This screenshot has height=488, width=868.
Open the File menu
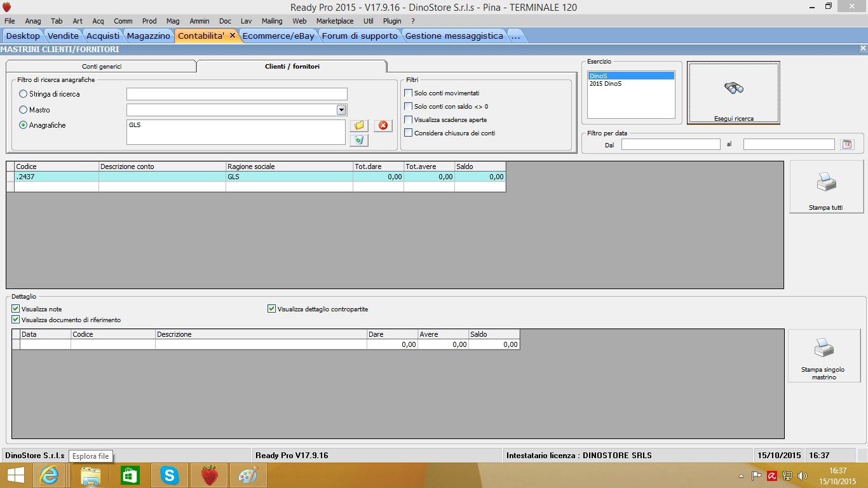10,21
